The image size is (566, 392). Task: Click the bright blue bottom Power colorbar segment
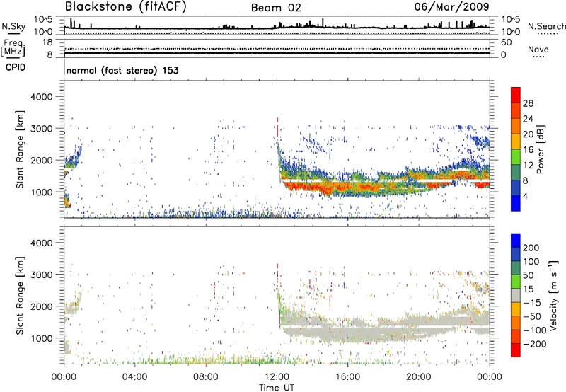pos(516,203)
